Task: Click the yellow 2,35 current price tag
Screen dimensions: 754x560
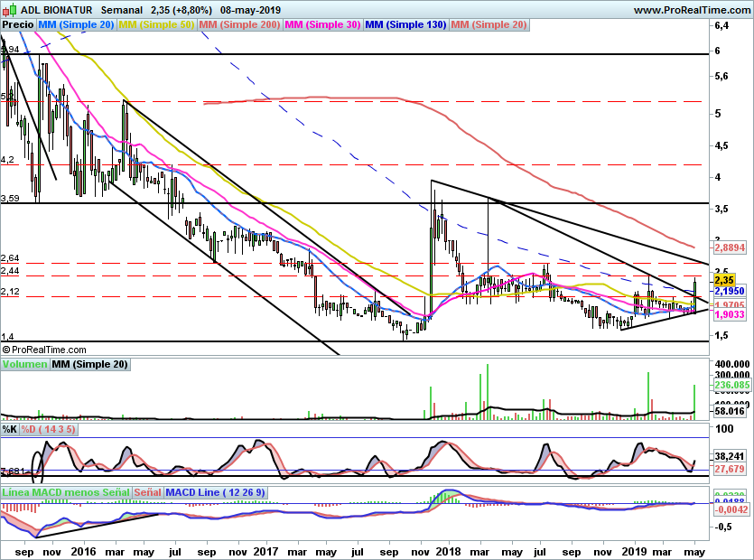Action: click(723, 280)
